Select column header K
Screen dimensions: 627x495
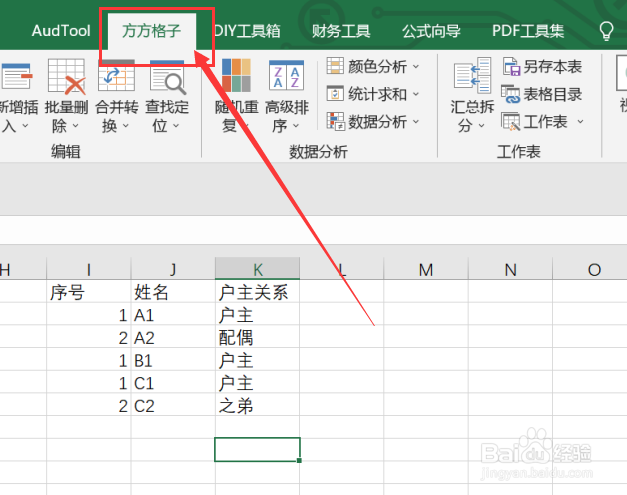(x=258, y=269)
